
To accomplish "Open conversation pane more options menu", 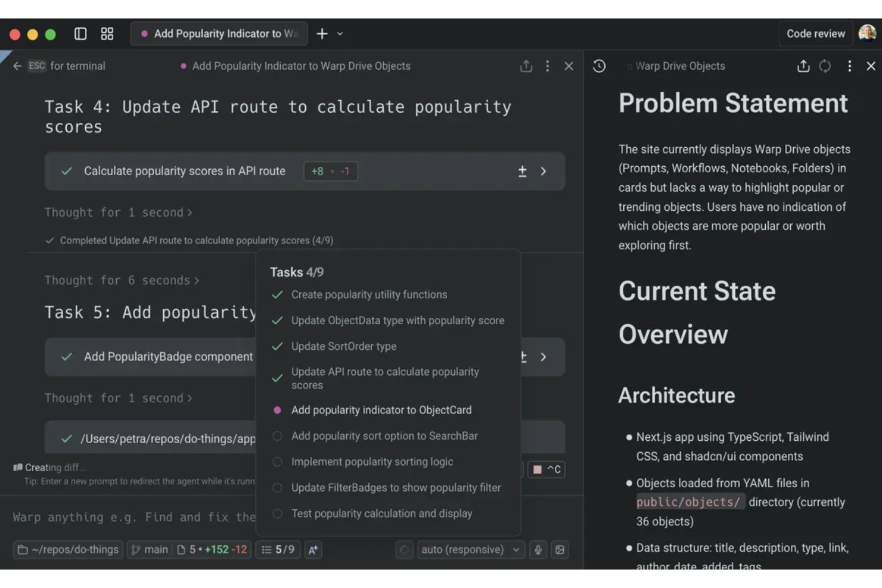I will pos(547,66).
